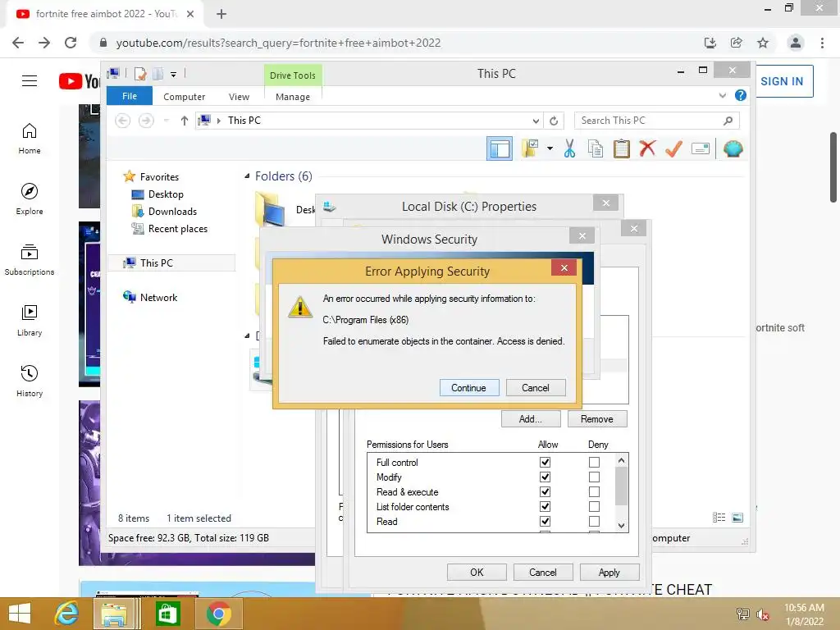Image resolution: width=840 pixels, height=630 pixels.
Task: Toggle Allow checkbox for Full control
Action: [545, 462]
